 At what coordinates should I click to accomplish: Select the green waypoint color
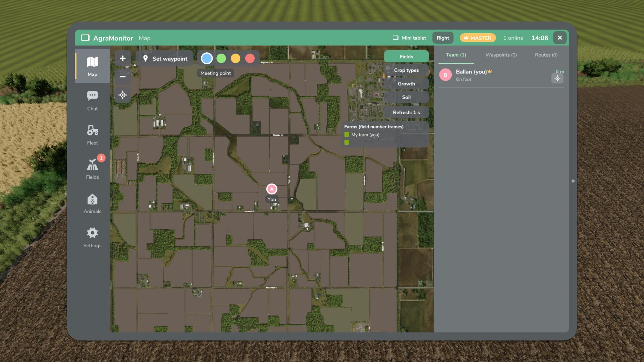[221, 58]
